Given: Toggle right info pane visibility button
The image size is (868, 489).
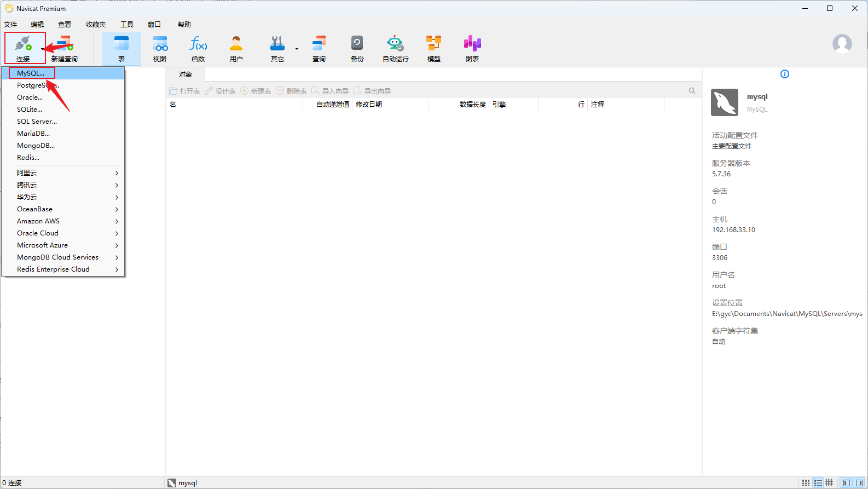Looking at the screenshot, I should (x=859, y=483).
